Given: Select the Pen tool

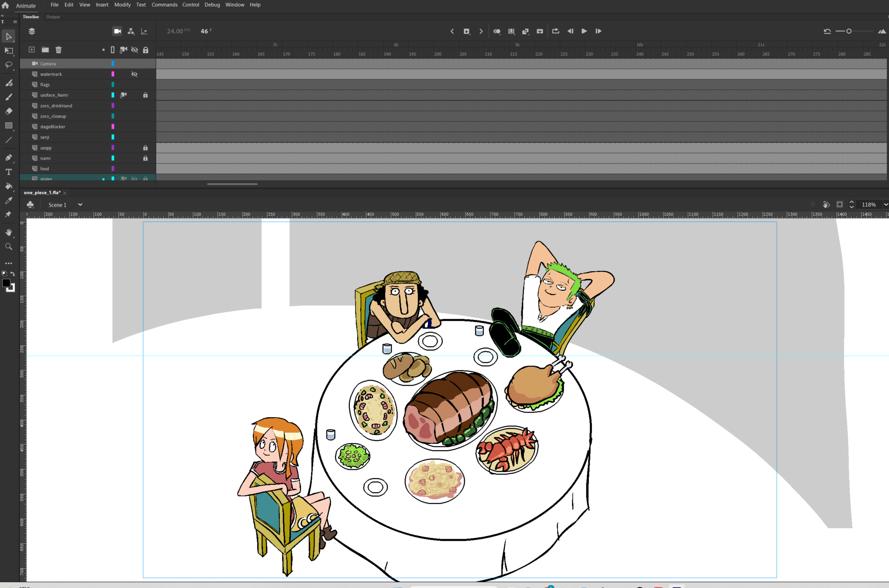Looking at the screenshot, I should tap(8, 158).
